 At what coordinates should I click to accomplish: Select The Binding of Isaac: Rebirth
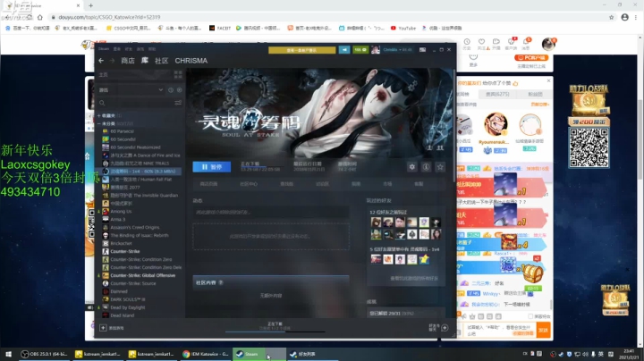(139, 236)
